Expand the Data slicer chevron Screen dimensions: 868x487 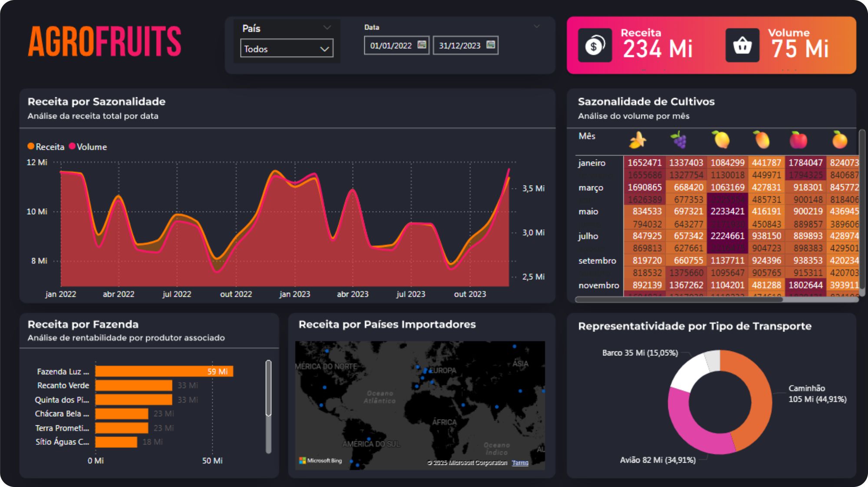tap(537, 27)
